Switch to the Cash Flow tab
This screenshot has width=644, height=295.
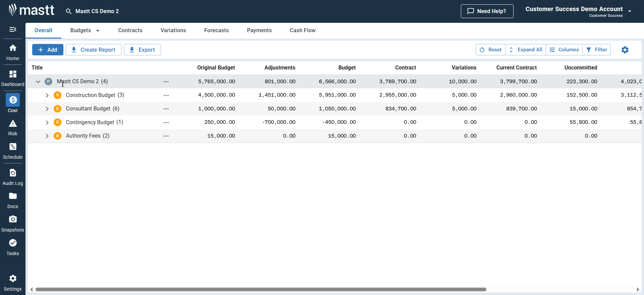pos(303,31)
